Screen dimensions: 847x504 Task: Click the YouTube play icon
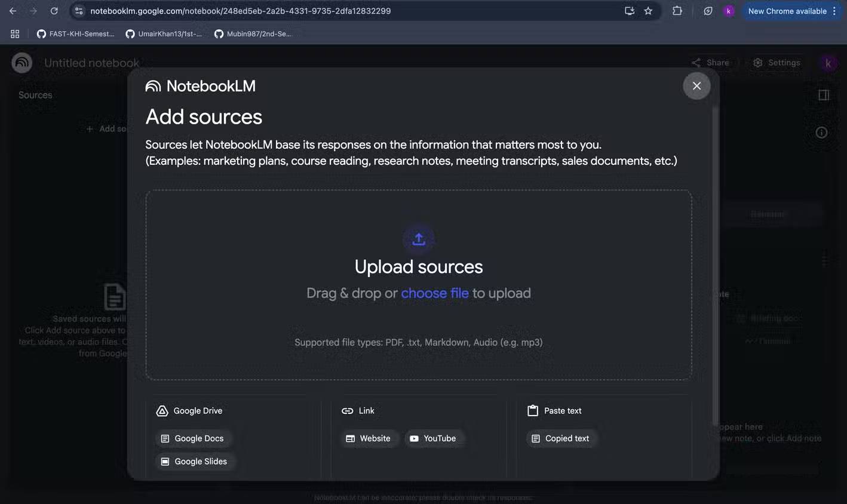(x=414, y=438)
